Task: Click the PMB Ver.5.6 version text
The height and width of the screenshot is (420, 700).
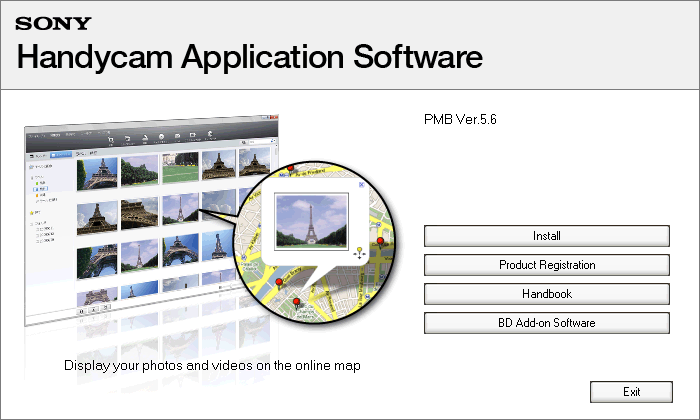Action: [x=460, y=119]
